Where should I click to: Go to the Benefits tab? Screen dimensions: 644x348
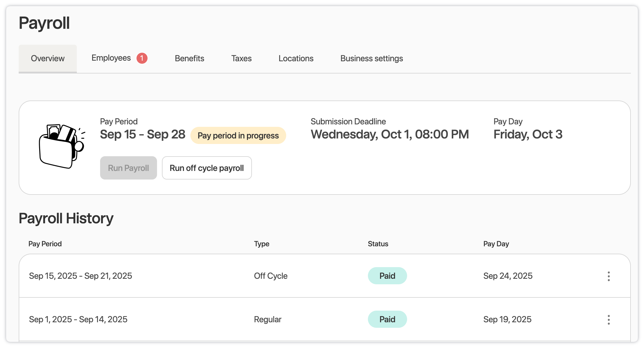coord(189,59)
